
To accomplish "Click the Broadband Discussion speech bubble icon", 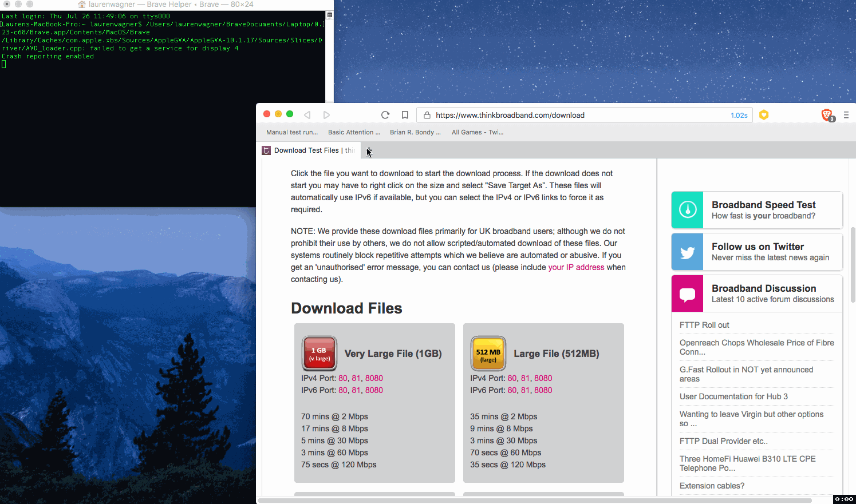I will (688, 293).
